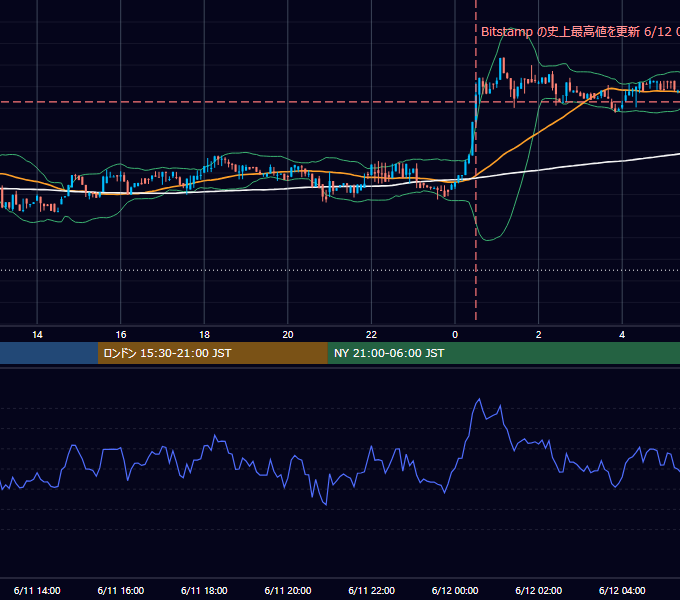
Task: Select the NY 21:00-06:00 JST session bar
Action: [x=503, y=353]
